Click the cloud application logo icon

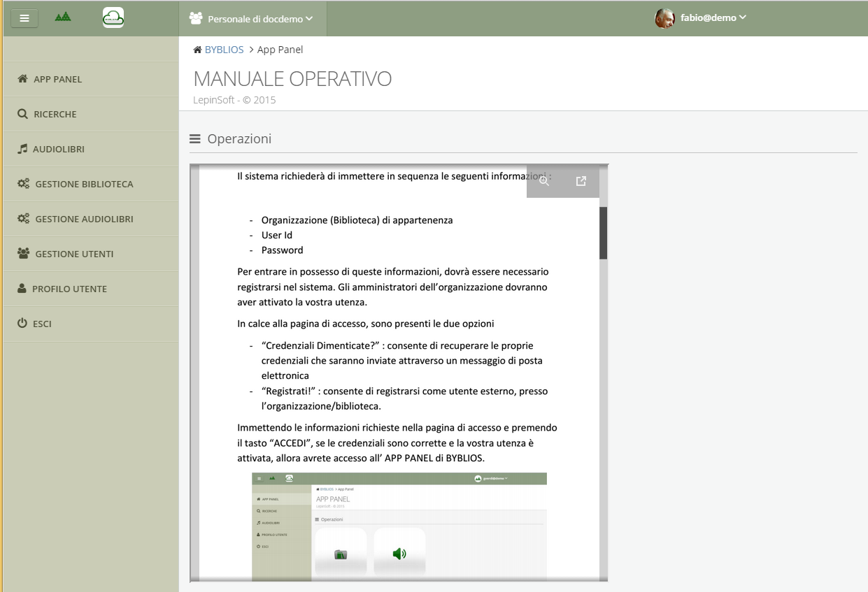coord(113,17)
